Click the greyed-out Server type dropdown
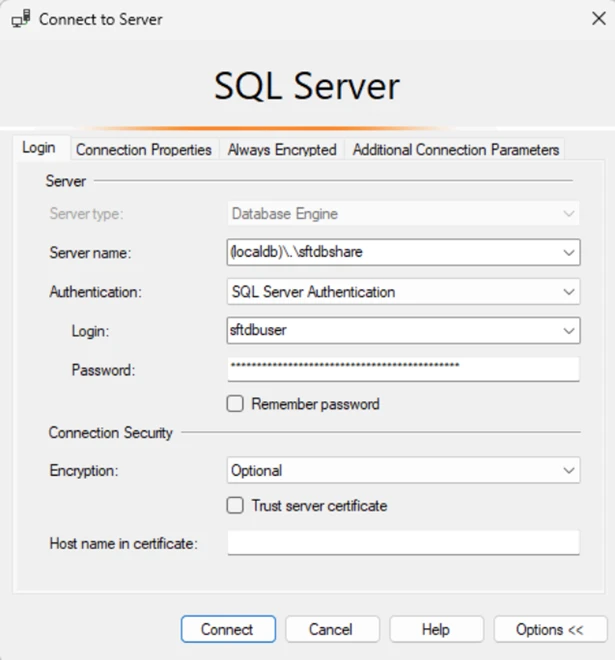This screenshot has height=660, width=615. [403, 214]
